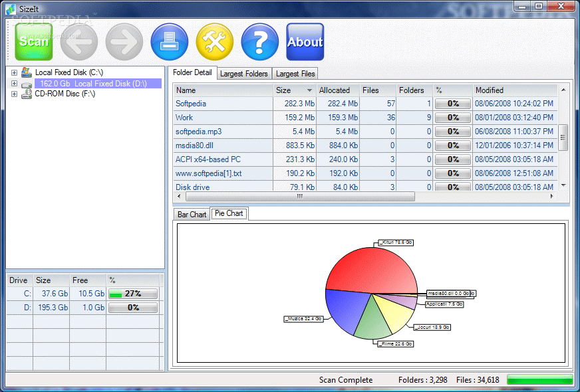
Task: Switch to the Folder Detail tab
Action: [192, 72]
